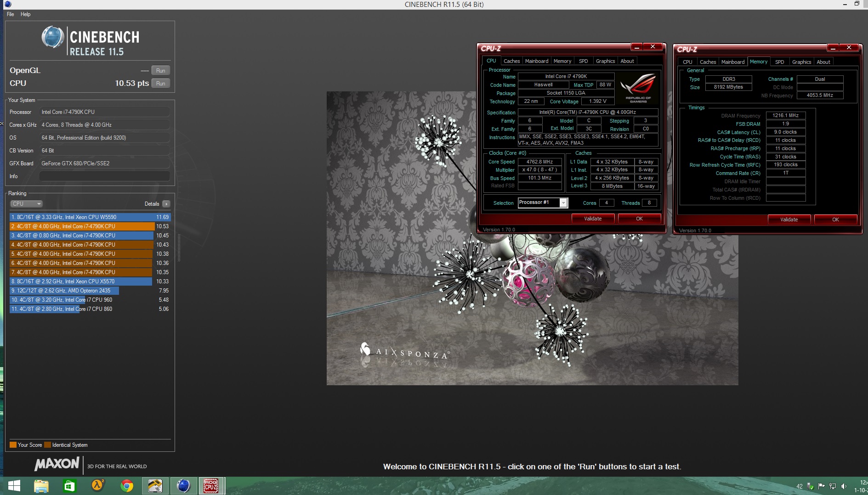
Task: Switch to CPU tab in the CPU-Z Timings window
Action: [x=687, y=62]
